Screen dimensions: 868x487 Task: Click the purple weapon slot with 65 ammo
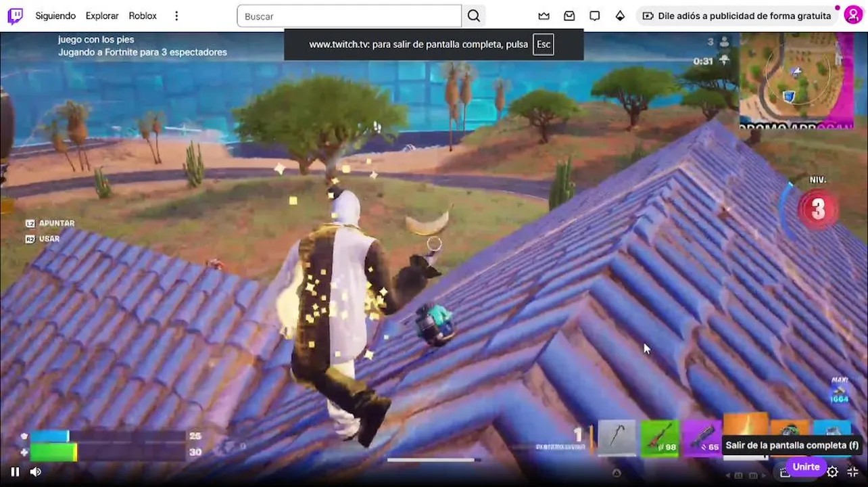[702, 438]
